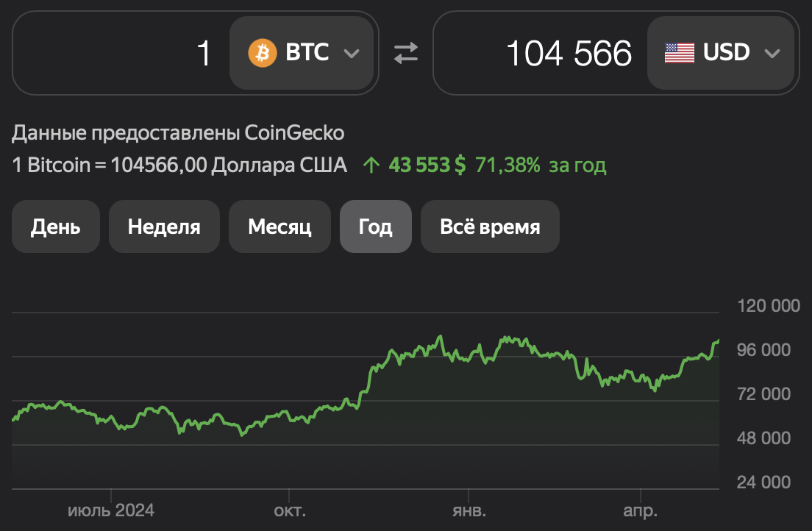
Task: Switch chart to Всё время
Action: coord(490,227)
